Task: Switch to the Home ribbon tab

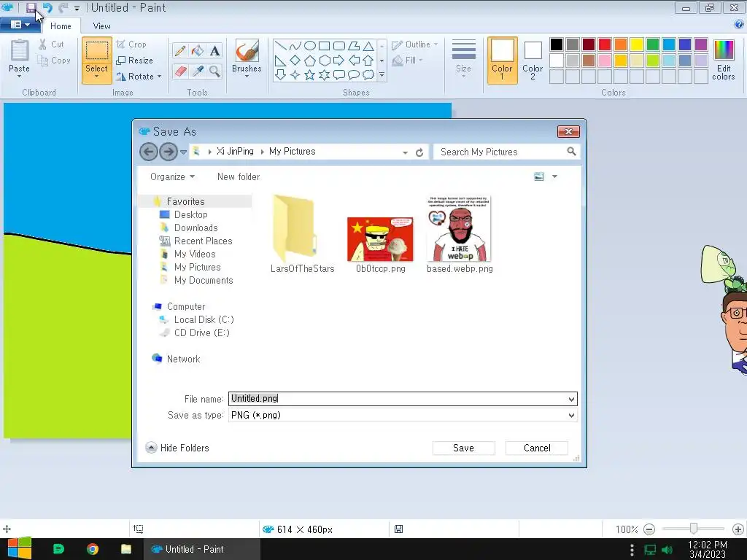Action: click(61, 26)
